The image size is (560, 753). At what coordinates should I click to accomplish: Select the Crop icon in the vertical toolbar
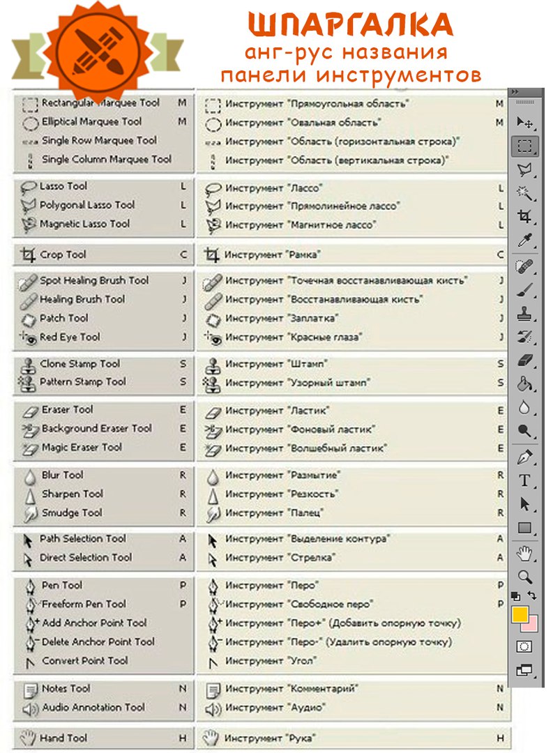(x=525, y=217)
